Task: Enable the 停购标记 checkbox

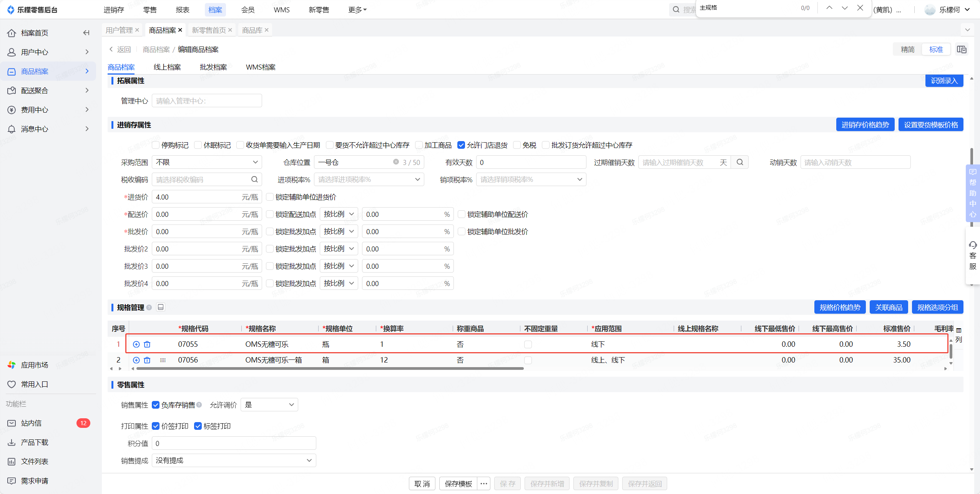Action: 156,145
